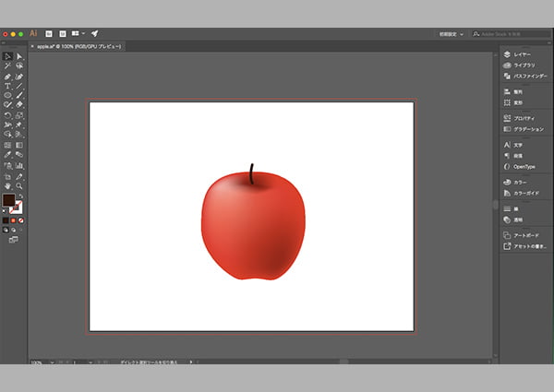Select the Direct Selection tool
Screen dimensions: 554x392
[19, 56]
